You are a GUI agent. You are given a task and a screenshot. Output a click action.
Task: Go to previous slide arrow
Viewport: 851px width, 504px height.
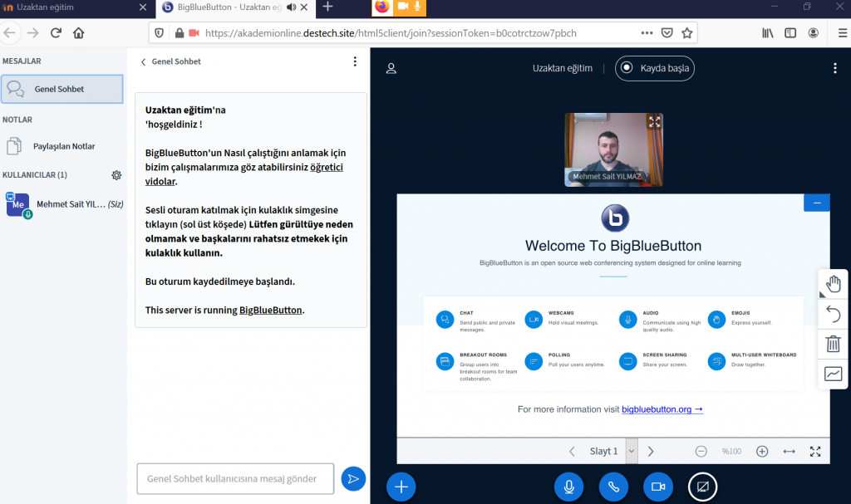point(572,452)
